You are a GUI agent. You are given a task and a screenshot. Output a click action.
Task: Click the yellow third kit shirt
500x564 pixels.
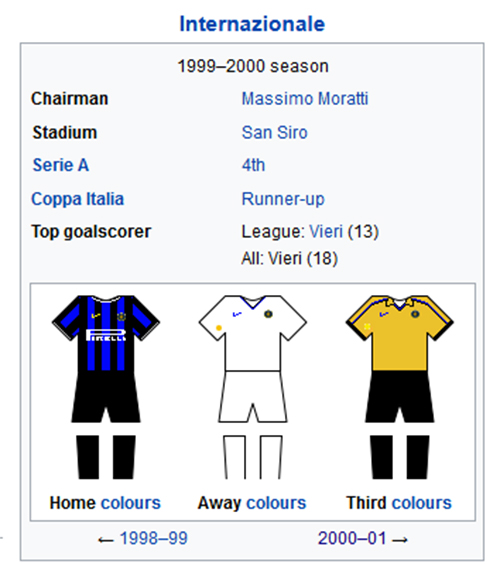400,333
